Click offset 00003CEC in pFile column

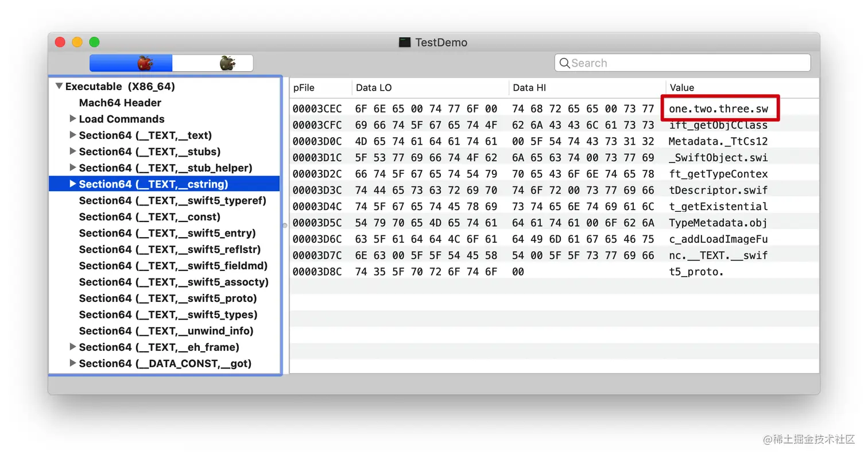(x=317, y=108)
